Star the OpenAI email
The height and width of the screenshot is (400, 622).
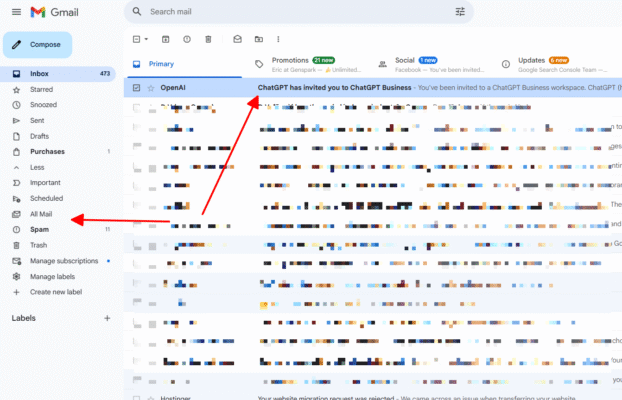click(151, 88)
